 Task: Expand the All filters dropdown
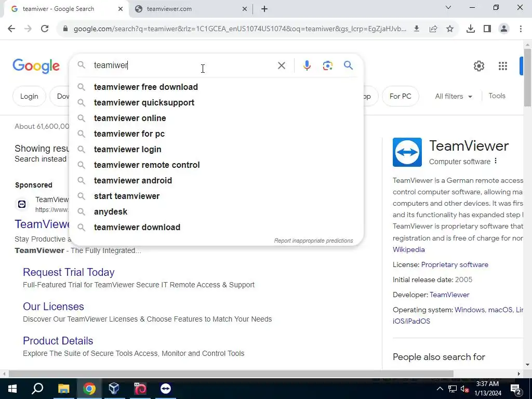(454, 96)
